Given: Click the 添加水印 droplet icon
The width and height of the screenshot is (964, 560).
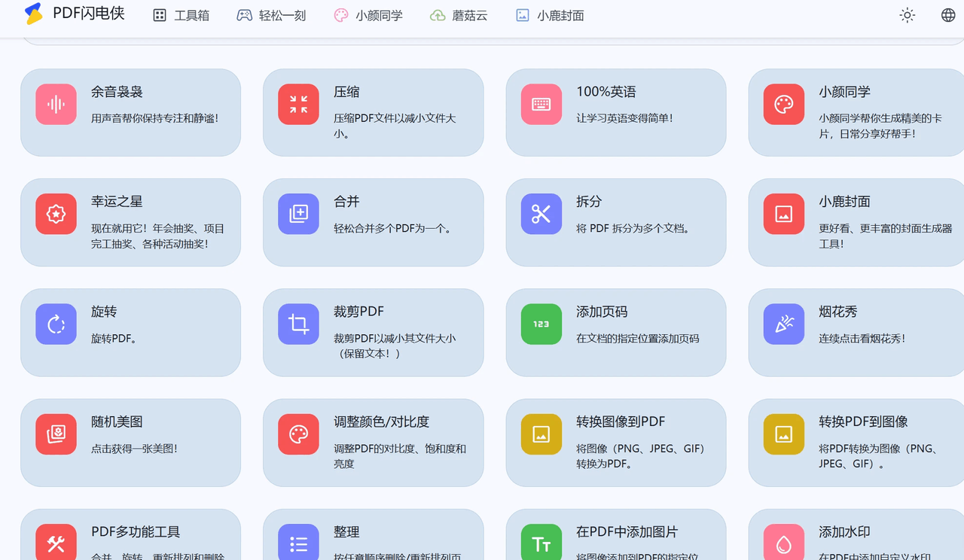Looking at the screenshot, I should pyautogui.click(x=784, y=543).
